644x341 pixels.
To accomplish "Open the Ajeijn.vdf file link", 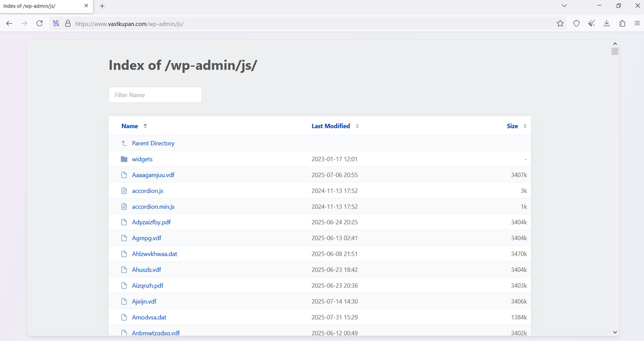I will 144,301.
